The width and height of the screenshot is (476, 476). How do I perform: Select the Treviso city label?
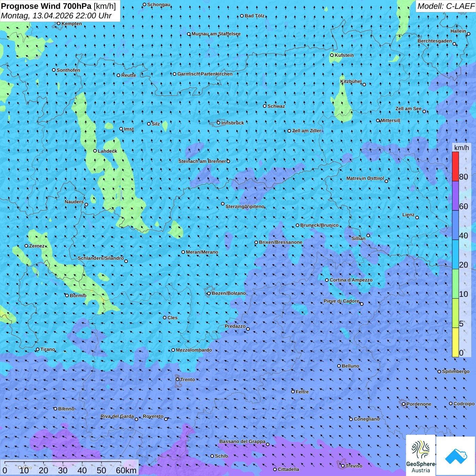pos(354,466)
